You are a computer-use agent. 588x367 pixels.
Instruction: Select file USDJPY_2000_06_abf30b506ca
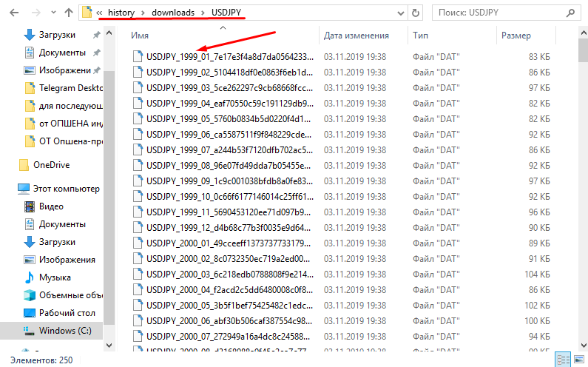[229, 321]
